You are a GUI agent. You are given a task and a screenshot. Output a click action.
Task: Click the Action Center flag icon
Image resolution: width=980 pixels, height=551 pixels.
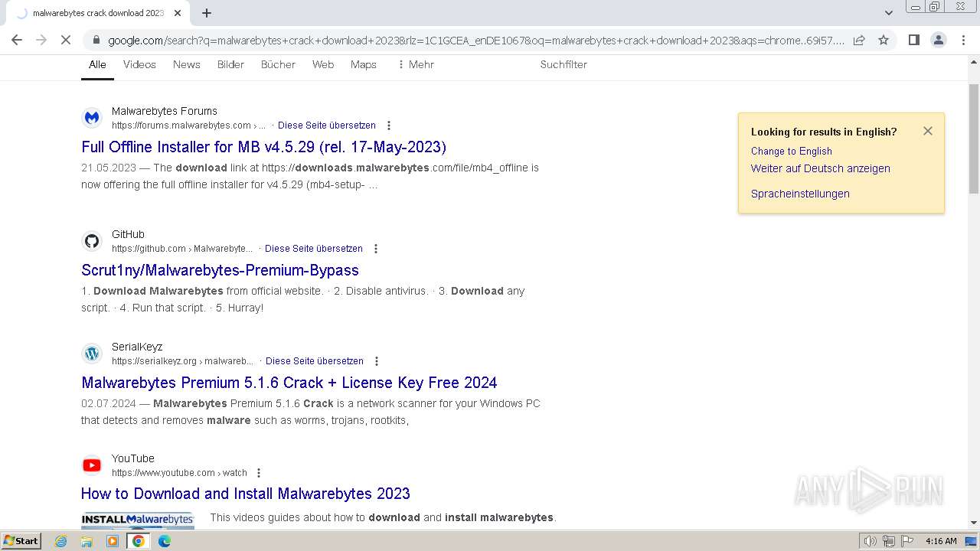(906, 541)
